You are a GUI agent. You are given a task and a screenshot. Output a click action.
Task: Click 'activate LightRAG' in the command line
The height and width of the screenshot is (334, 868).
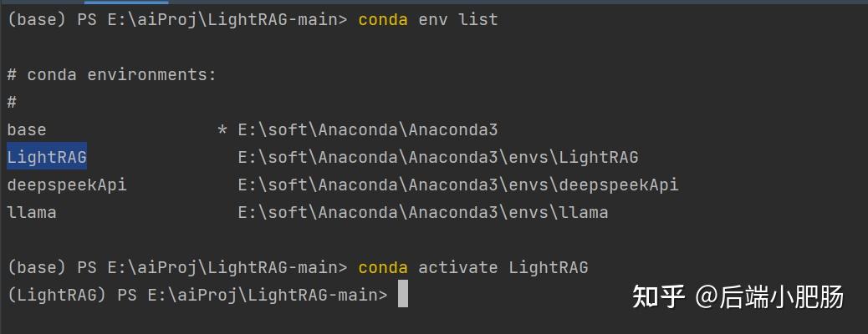503,267
